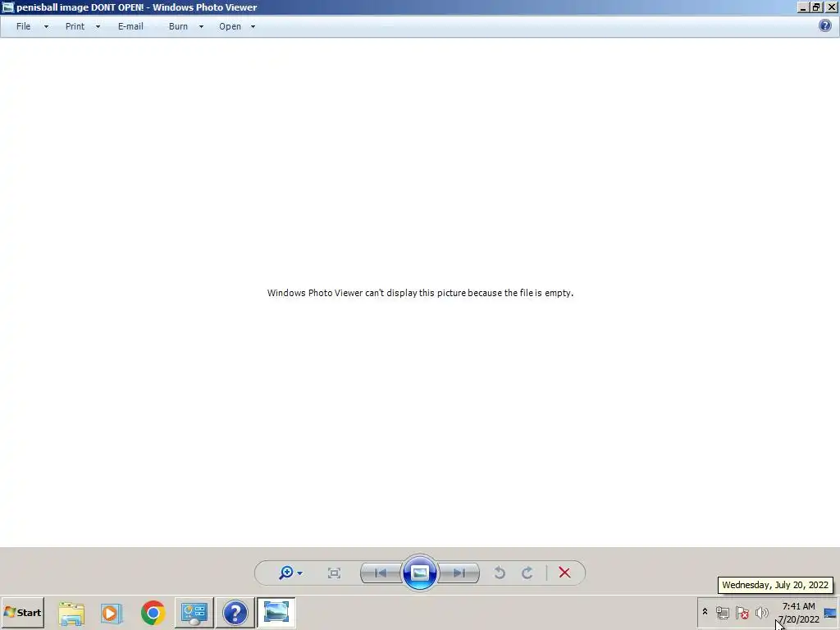Restore down the Photo Viewer window
The height and width of the screenshot is (630, 840).
click(816, 7)
